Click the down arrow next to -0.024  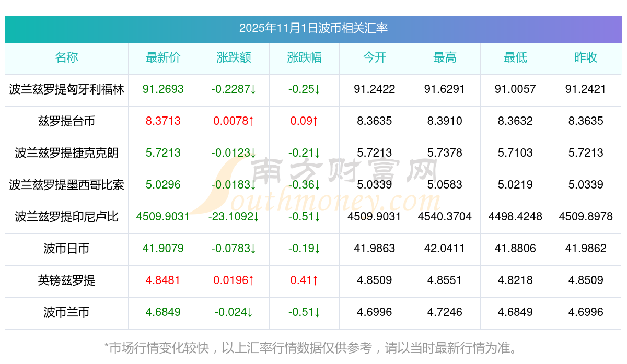point(251,312)
